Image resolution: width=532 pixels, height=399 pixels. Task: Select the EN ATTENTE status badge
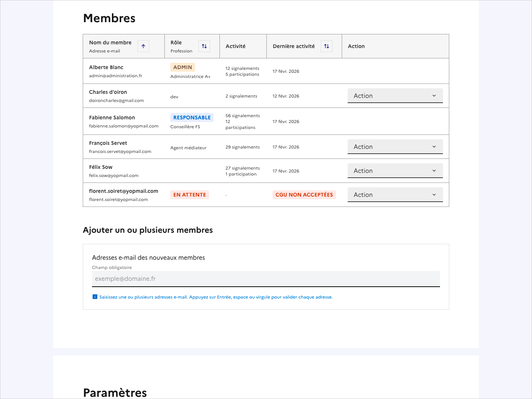190,195
